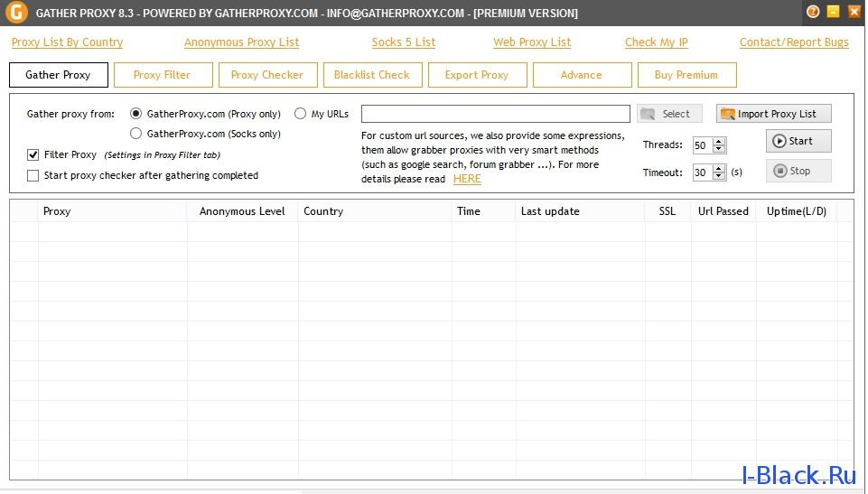The height and width of the screenshot is (494, 868).
Task: Select GatherProxy.com (Socks only) radio button
Action: [x=135, y=134]
